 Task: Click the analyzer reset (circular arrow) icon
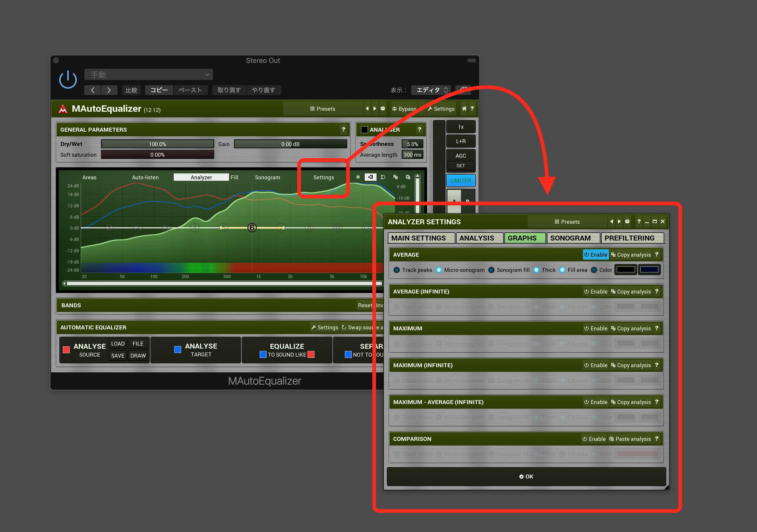tap(383, 177)
